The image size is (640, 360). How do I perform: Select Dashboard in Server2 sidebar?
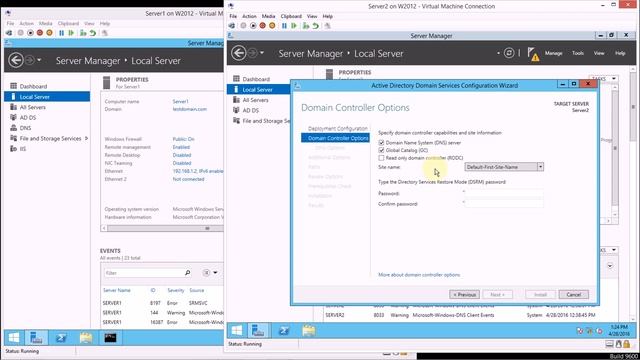[x=256, y=79]
